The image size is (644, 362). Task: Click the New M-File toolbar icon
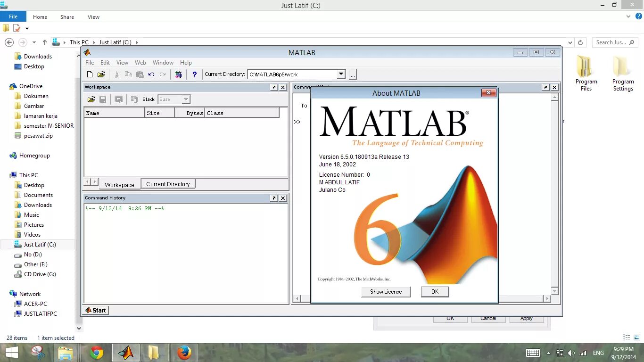90,74
